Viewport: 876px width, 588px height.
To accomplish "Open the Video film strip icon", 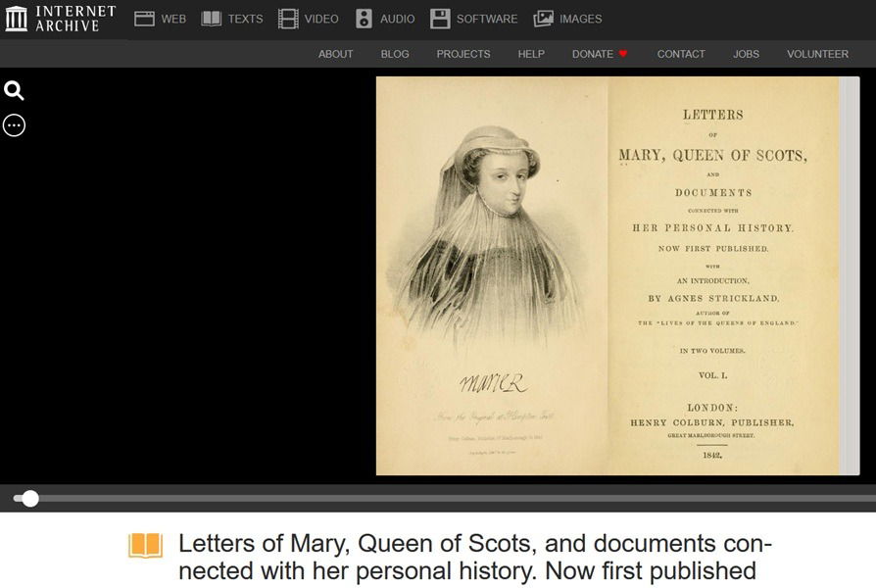I will (288, 19).
